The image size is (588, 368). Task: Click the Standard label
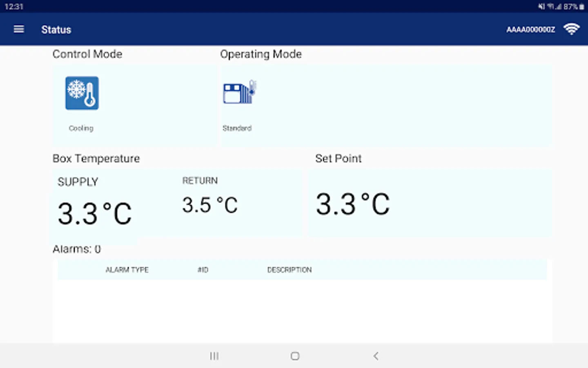237,128
